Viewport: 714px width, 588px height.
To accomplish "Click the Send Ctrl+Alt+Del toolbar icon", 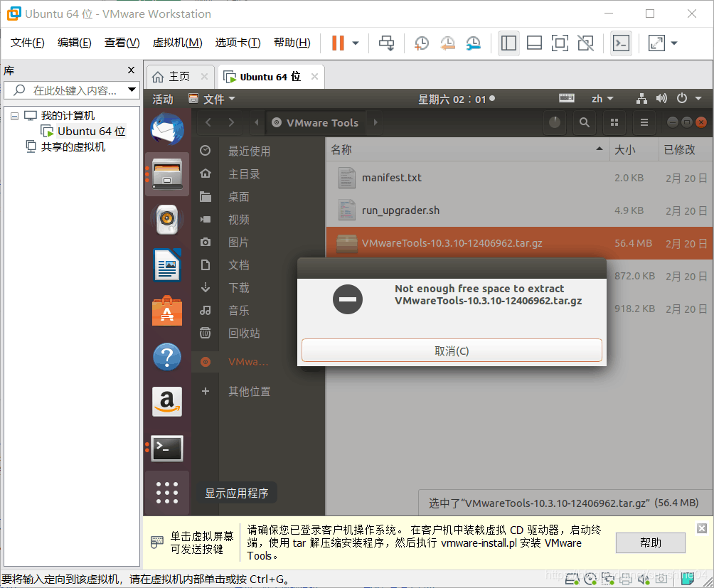I will [x=387, y=43].
